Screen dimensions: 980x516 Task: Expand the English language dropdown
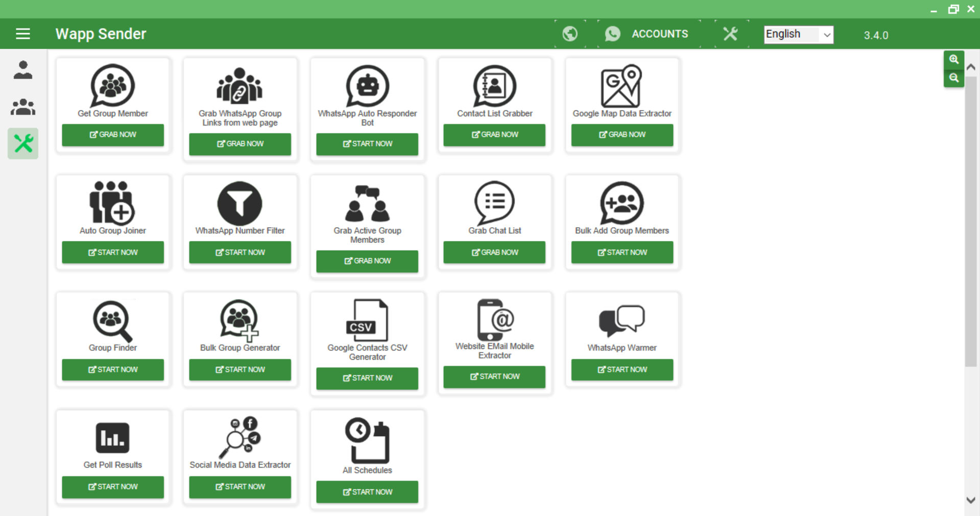pos(799,34)
